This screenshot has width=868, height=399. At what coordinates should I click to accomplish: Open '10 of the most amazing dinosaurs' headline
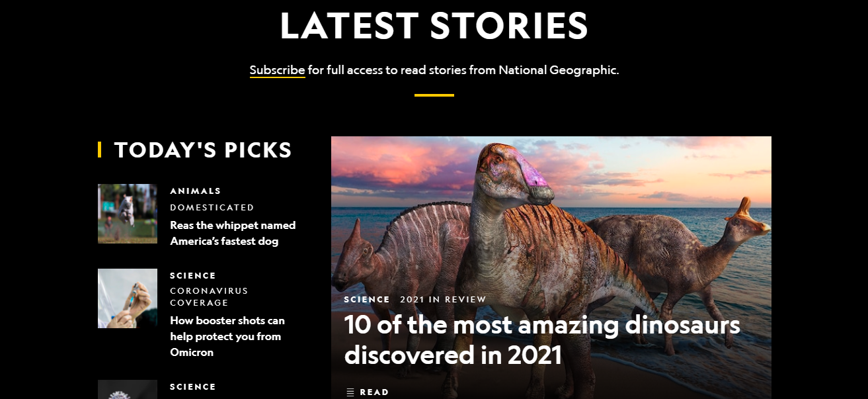(x=542, y=340)
